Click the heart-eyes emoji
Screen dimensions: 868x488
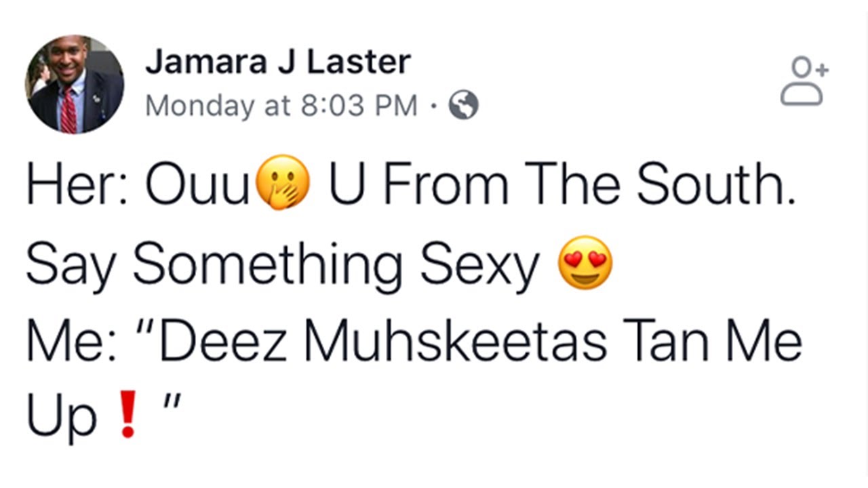click(585, 263)
